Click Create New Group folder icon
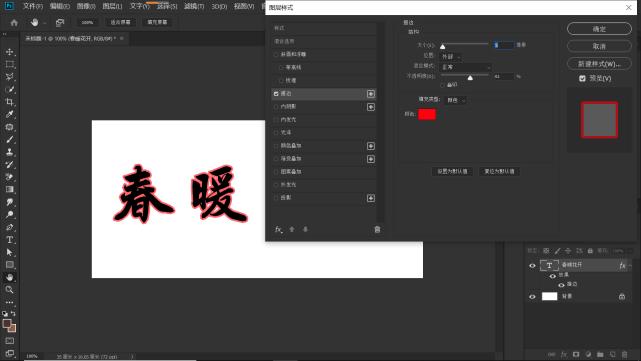The width and height of the screenshot is (641, 361). click(x=600, y=354)
